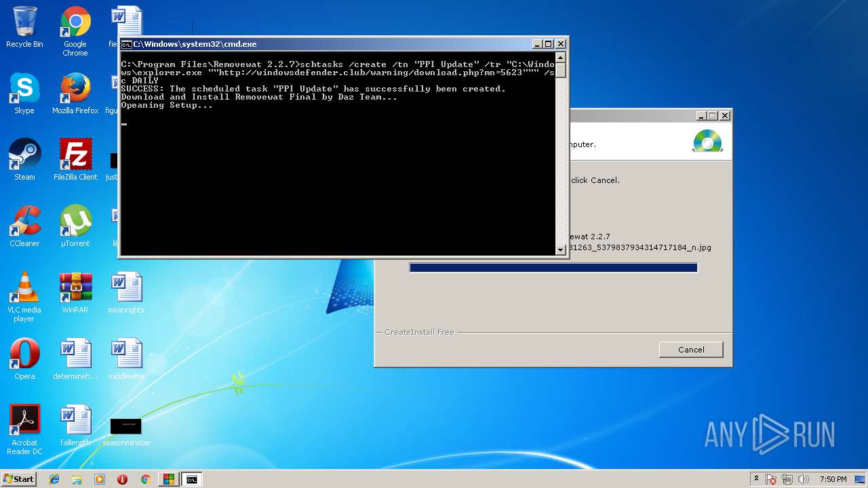Click the installer progress bar
Screen dimensions: 868x488
[553, 268]
